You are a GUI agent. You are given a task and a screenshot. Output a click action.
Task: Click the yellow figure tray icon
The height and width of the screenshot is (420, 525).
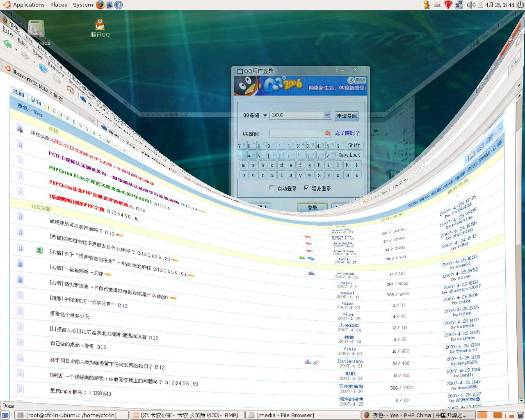427,5
